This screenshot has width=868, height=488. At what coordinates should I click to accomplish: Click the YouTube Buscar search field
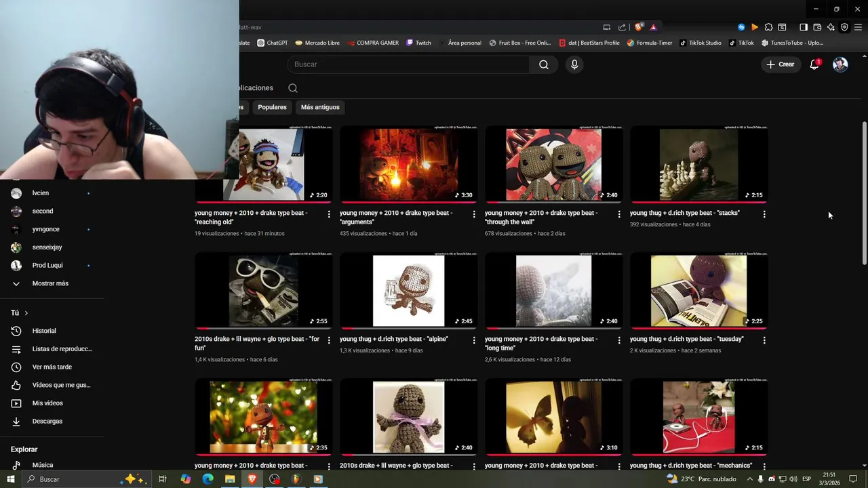click(x=409, y=64)
